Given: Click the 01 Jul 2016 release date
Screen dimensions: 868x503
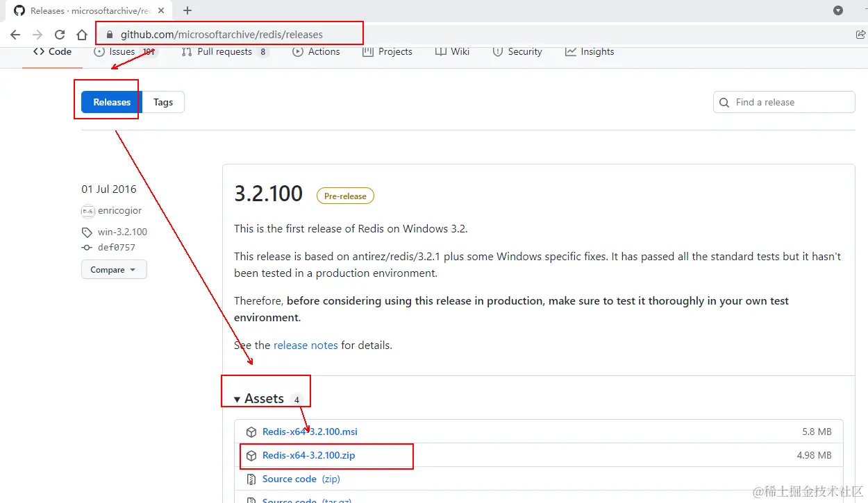Looking at the screenshot, I should 109,189.
